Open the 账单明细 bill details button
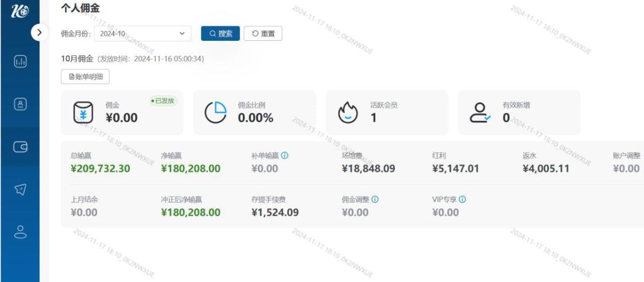 85,77
